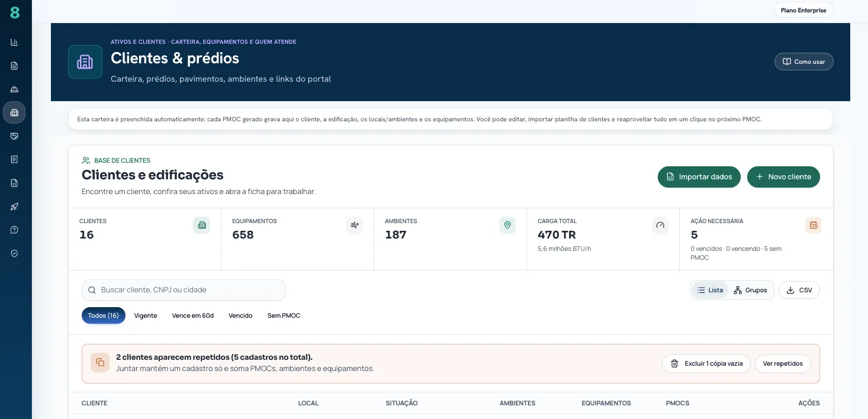This screenshot has height=419, width=868.
Task: Click the 470 TR carga total value
Action: pos(557,235)
